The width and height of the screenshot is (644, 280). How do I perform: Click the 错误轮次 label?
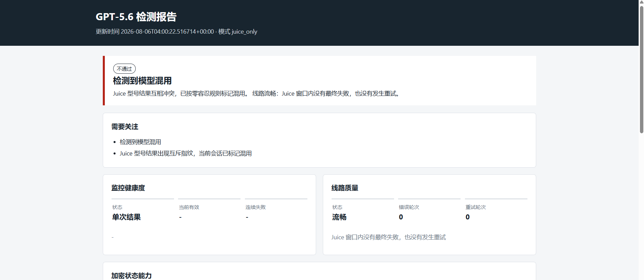click(x=409, y=207)
